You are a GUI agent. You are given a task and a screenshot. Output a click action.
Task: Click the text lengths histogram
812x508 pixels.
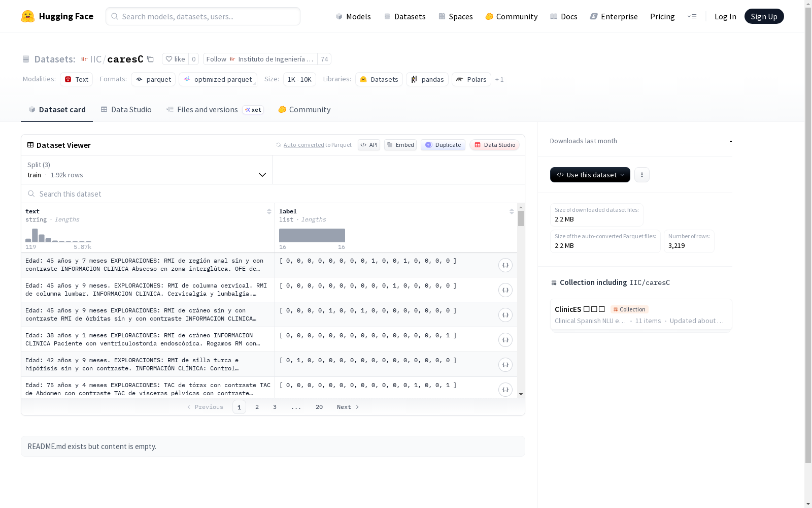[x=58, y=235]
